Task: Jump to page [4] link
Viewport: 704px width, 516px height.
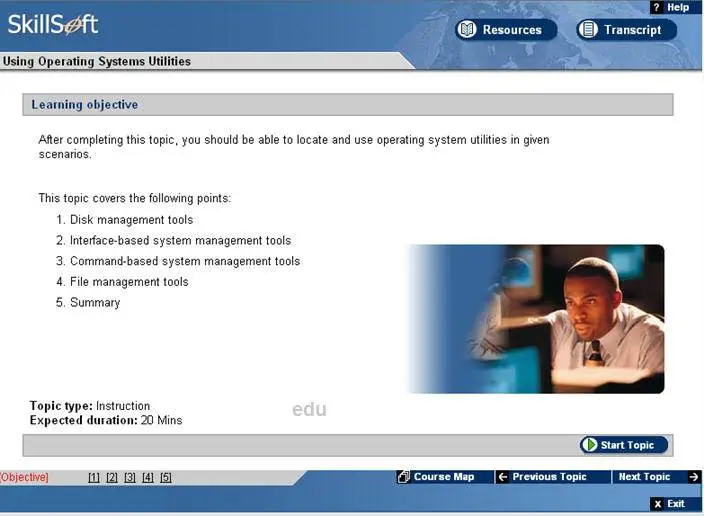Action: point(148,477)
